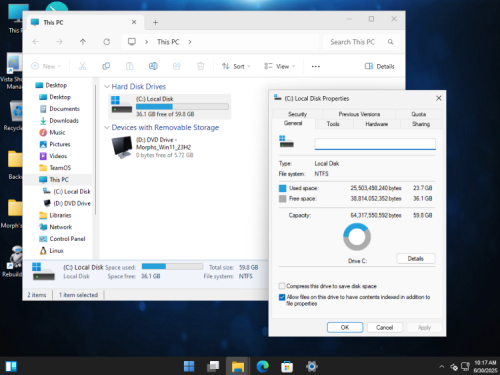Open the View dropdown menu
This screenshot has width=500, height=375.
(280, 66)
